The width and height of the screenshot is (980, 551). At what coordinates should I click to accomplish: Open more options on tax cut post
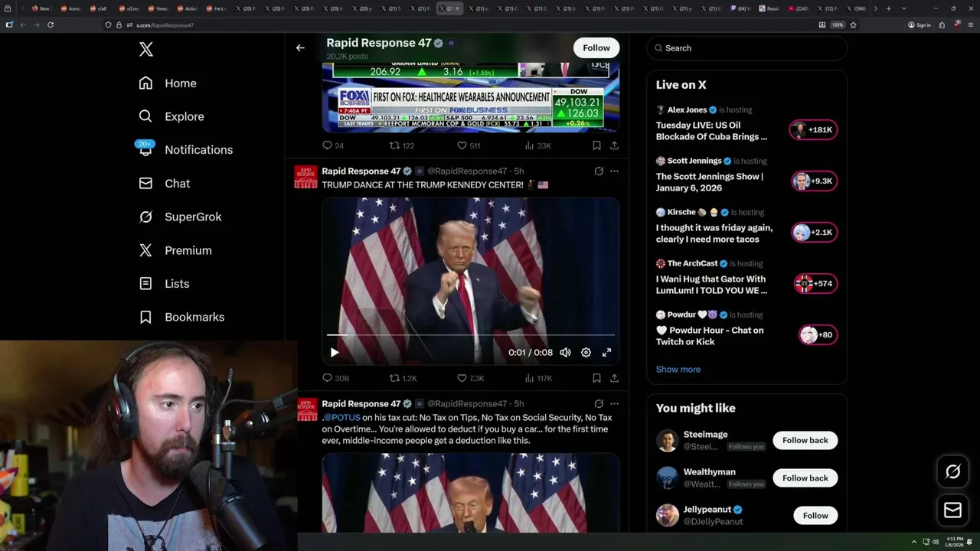[x=614, y=403]
